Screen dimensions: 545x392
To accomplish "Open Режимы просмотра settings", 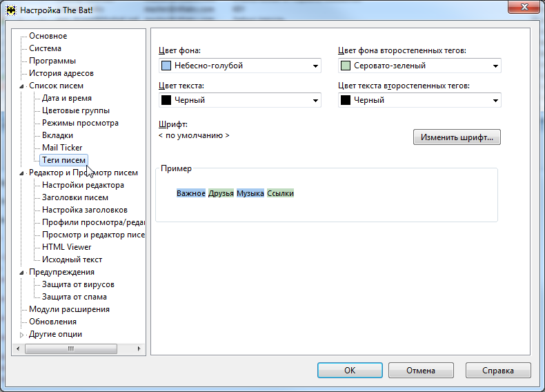I will [80, 123].
